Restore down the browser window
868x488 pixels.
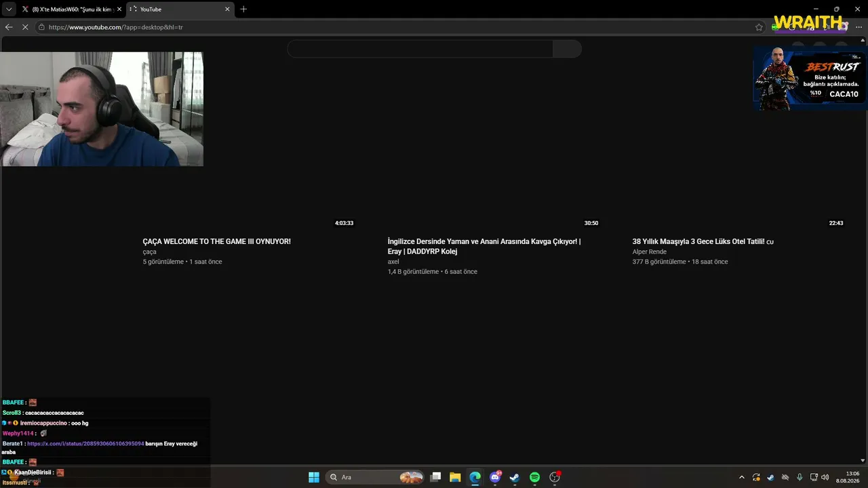pos(837,9)
